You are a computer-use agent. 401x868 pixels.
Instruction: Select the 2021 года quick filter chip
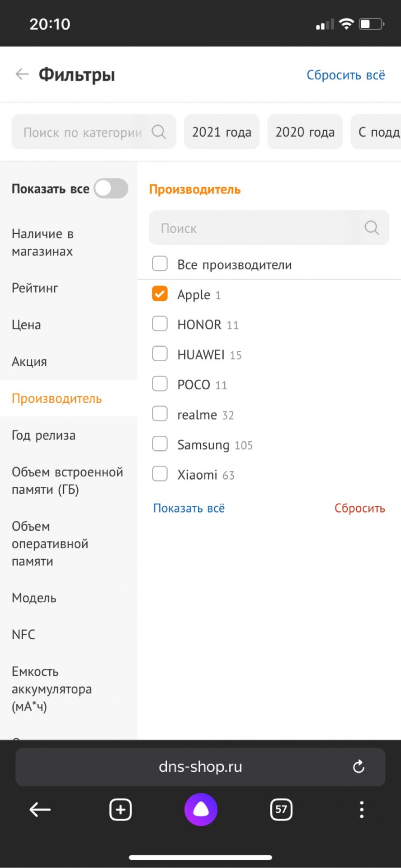pos(222,132)
